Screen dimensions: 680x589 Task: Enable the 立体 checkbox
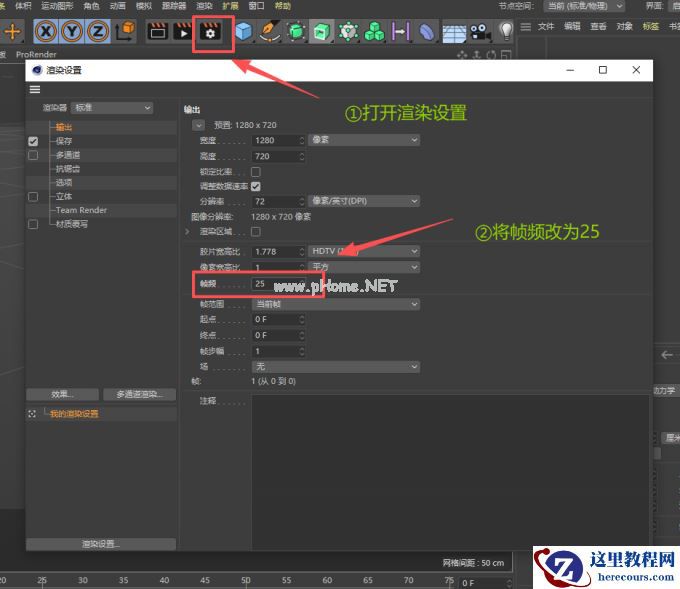33,197
